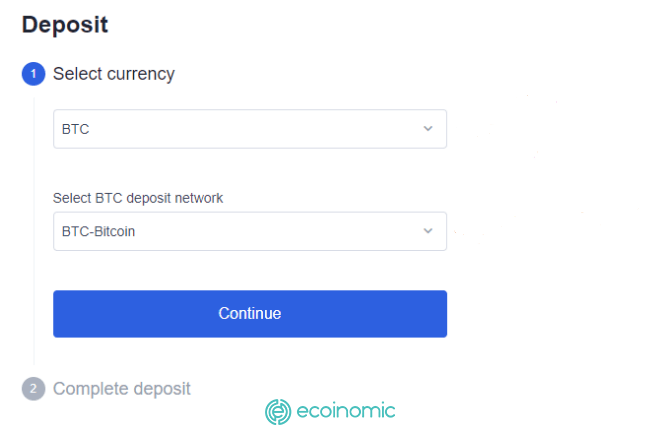Click the Select currency step title
661x425 pixels.
114,74
